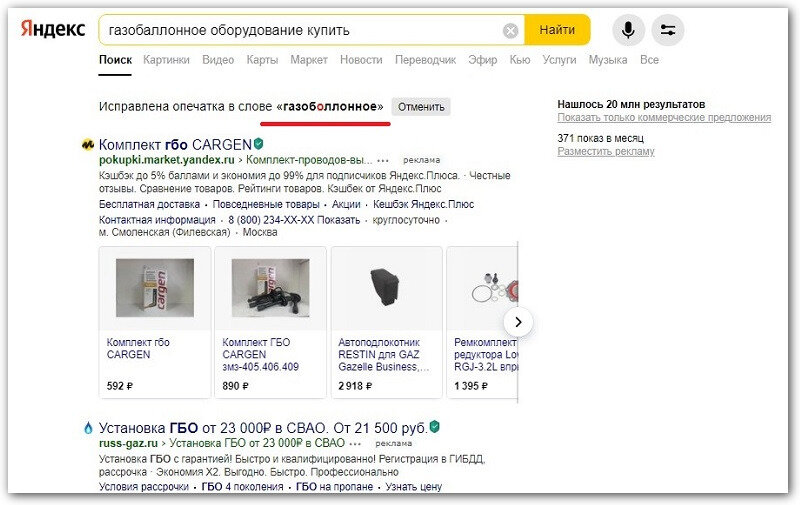Search original spelling газоболлонное
The height and width of the screenshot is (505, 800).
point(330,107)
